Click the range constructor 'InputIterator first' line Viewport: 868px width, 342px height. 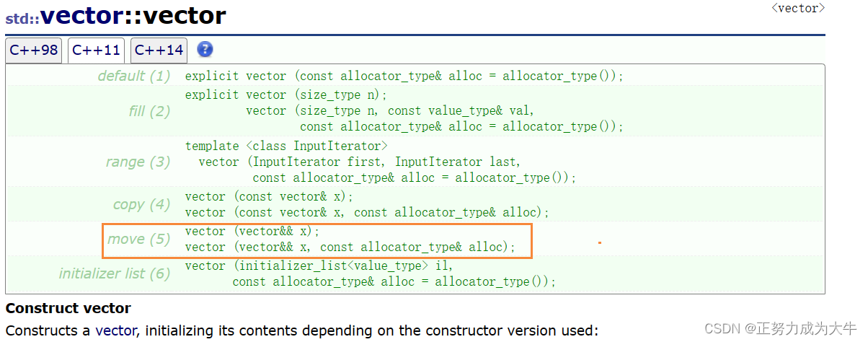point(360,162)
